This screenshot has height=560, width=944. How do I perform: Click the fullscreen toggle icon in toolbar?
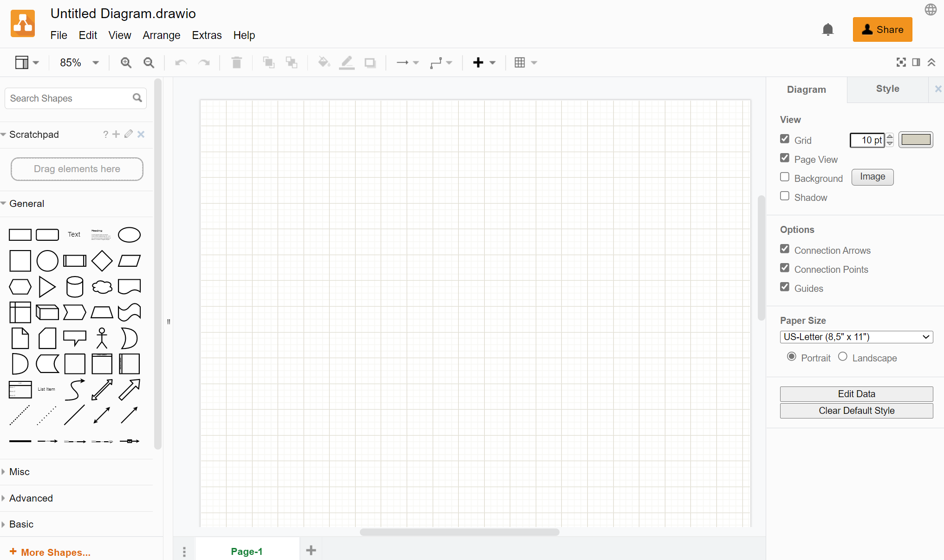[901, 62]
